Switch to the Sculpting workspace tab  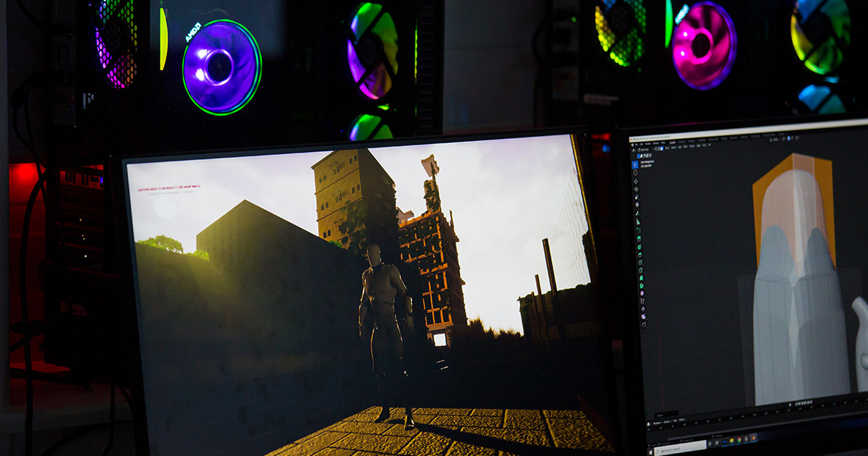692,143
